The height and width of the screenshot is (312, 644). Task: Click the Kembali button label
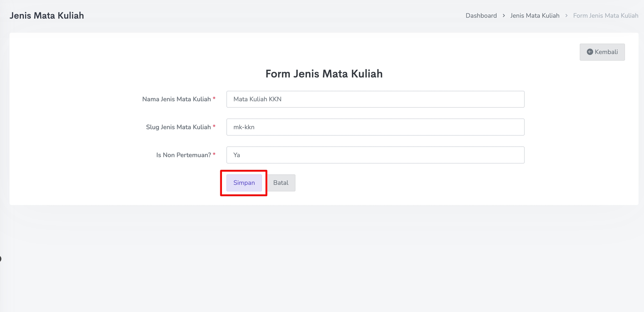[606, 52]
